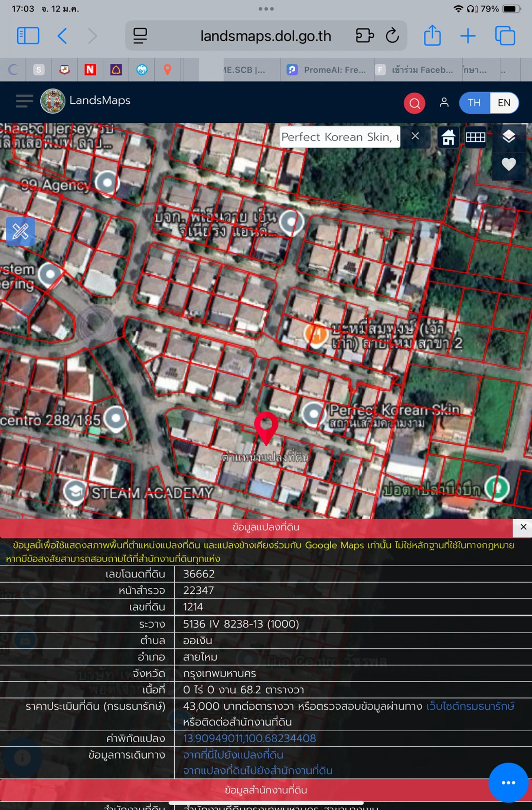Open the map layers icon
The height and width of the screenshot is (810, 532).
click(x=509, y=137)
